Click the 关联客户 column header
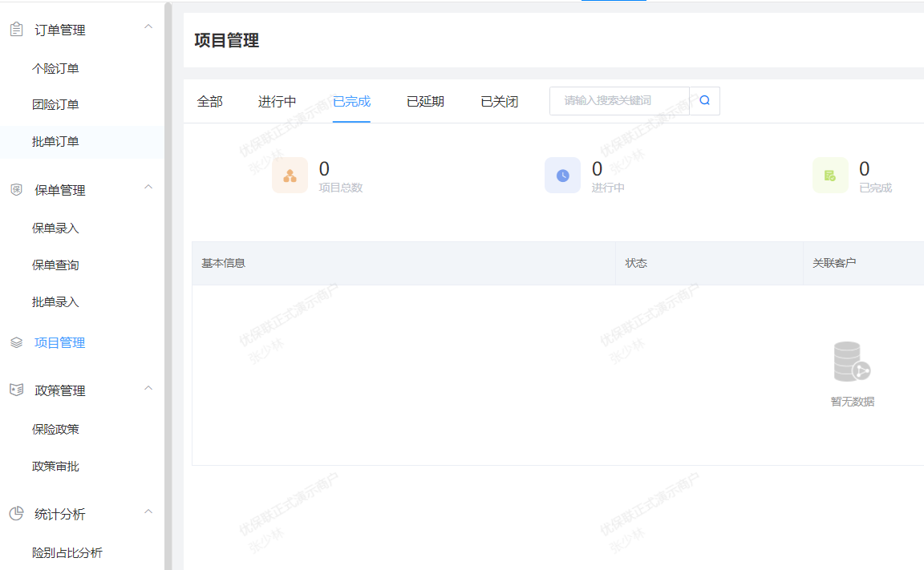 click(x=834, y=263)
